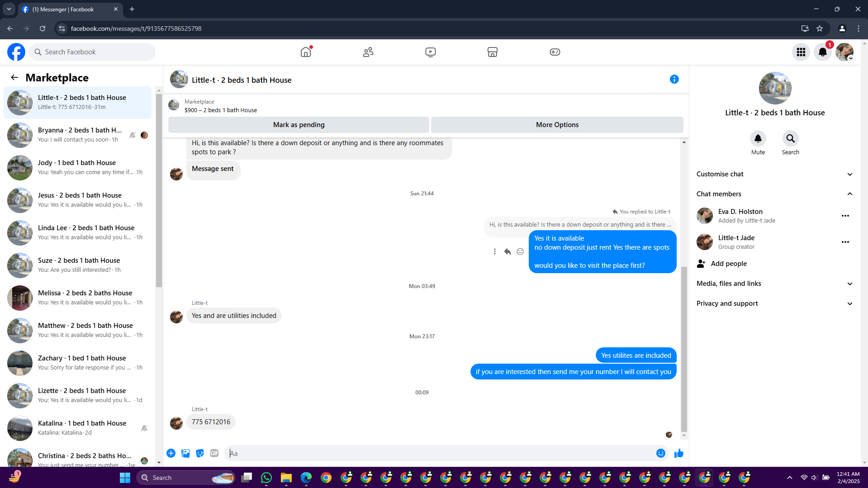Send a thumbs-up like
The width and height of the screenshot is (868, 488).
coord(679,453)
